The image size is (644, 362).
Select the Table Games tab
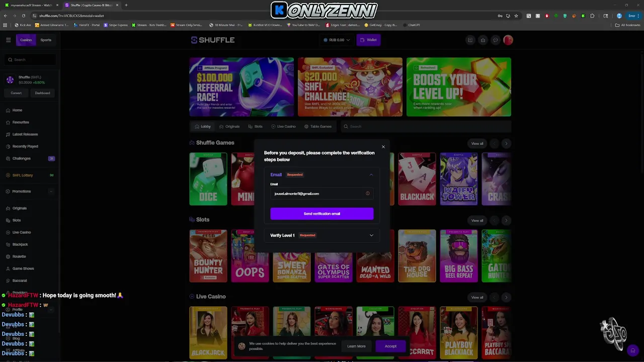coord(318,126)
